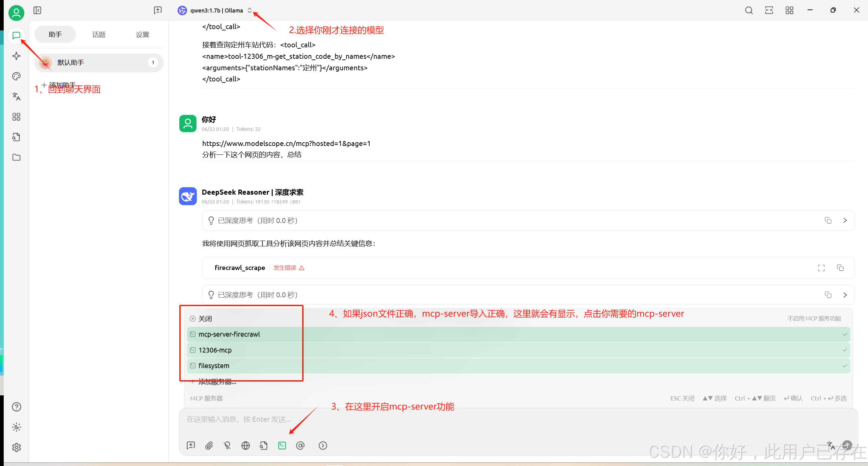Copy the firecrawl_scrape tool result
The image size is (868, 466).
tap(840, 268)
